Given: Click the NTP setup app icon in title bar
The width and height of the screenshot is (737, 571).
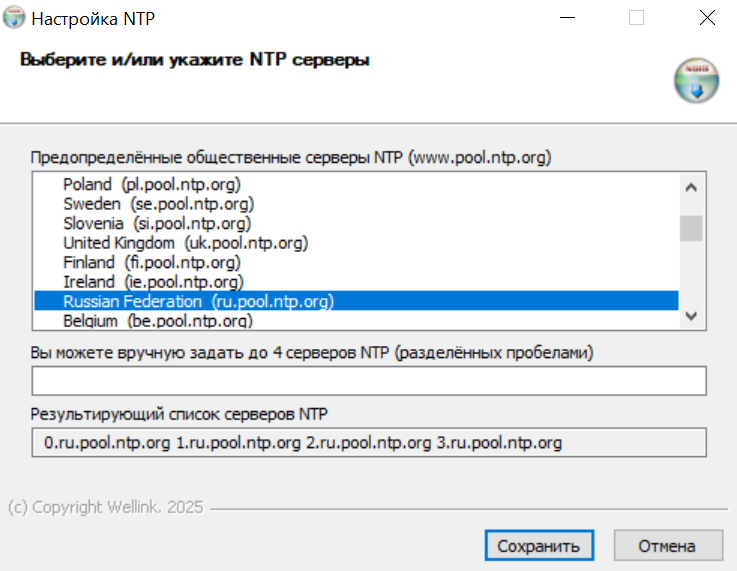Looking at the screenshot, I should (x=16, y=18).
